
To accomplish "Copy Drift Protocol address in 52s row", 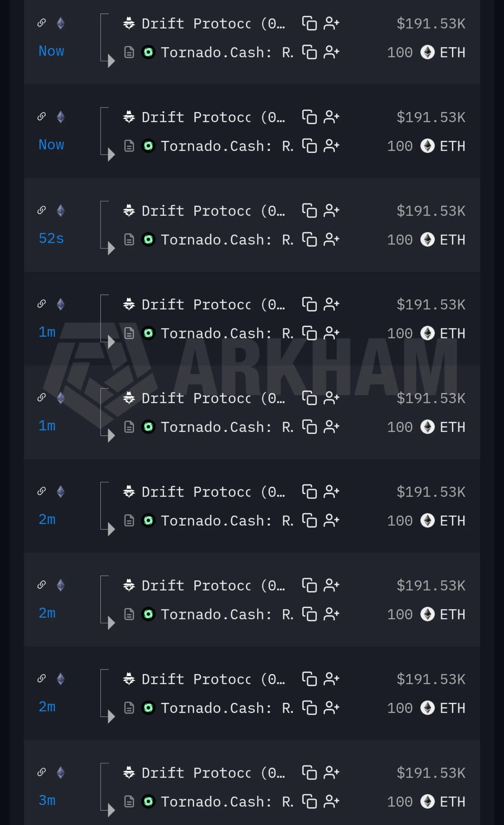I will [309, 211].
